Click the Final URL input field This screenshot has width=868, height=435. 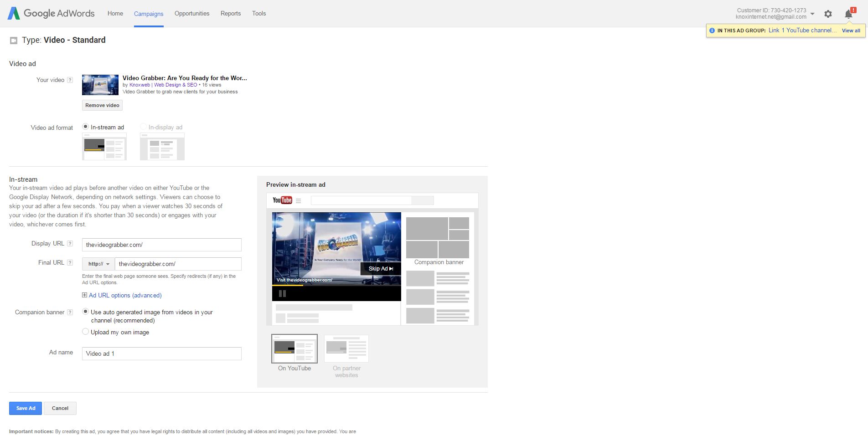point(178,264)
